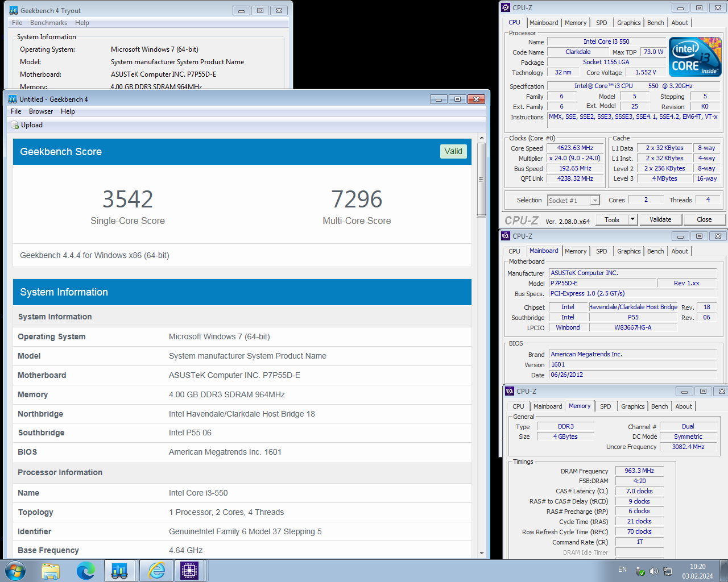Viewport: 728px width, 582px height.
Task: Click Upload in Geekbench toolbar
Action: click(x=27, y=125)
